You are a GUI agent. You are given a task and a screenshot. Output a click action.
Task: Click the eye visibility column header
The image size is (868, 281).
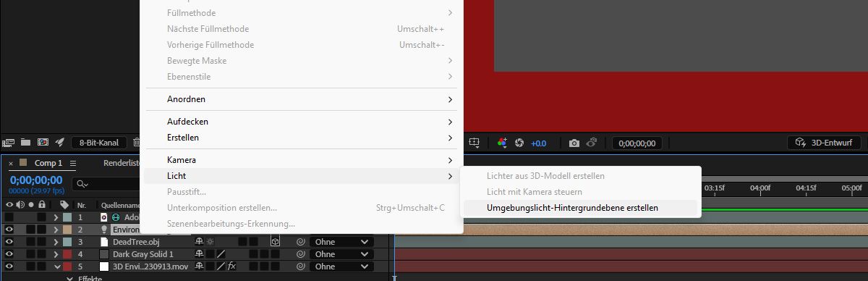pos(9,205)
